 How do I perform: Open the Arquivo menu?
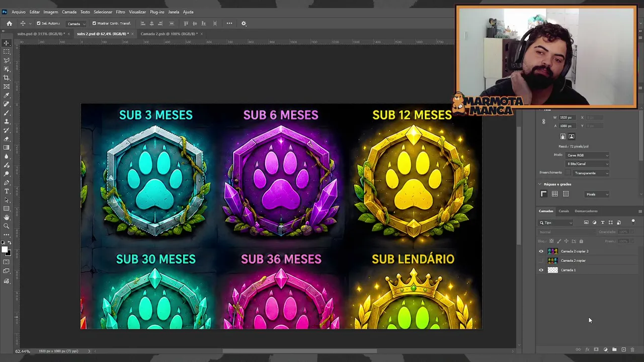click(x=19, y=12)
